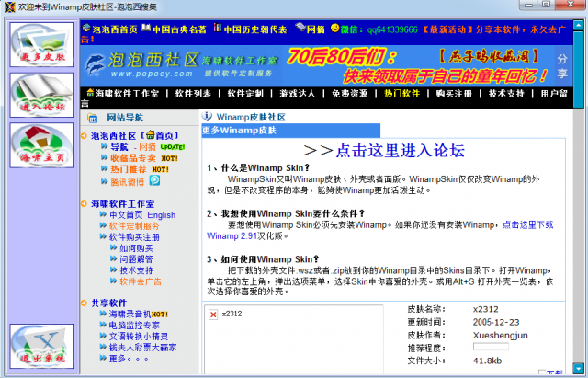The height and width of the screenshot is (378, 588).
Task: Open 海啸录音机 link
Action: click(x=130, y=315)
